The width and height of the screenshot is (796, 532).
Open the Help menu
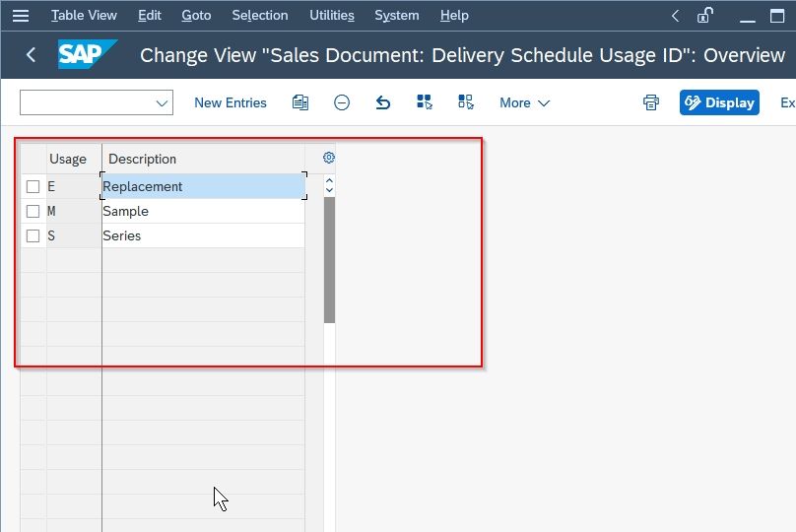(454, 16)
